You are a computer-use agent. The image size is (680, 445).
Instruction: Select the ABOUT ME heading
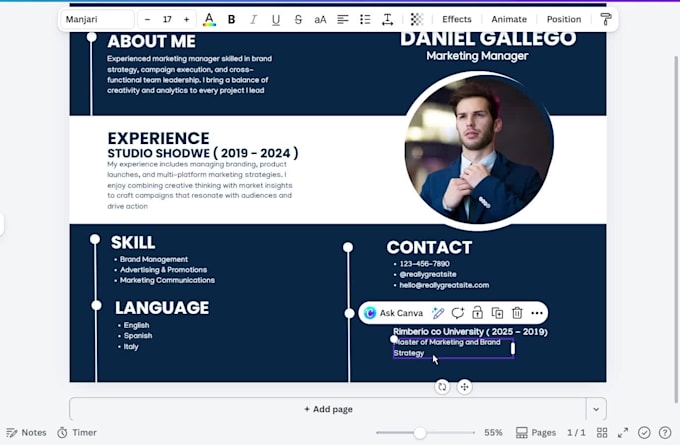click(151, 42)
